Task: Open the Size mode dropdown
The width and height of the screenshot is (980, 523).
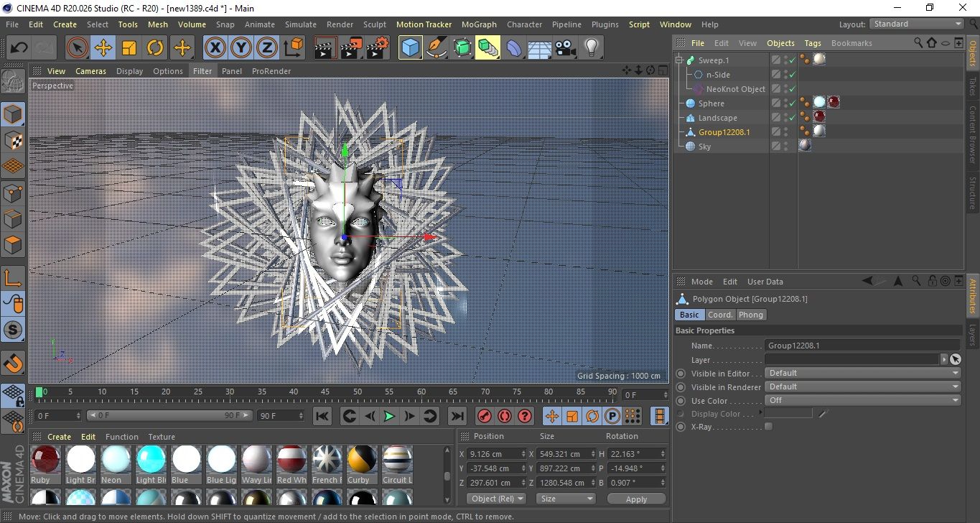Action: click(566, 499)
